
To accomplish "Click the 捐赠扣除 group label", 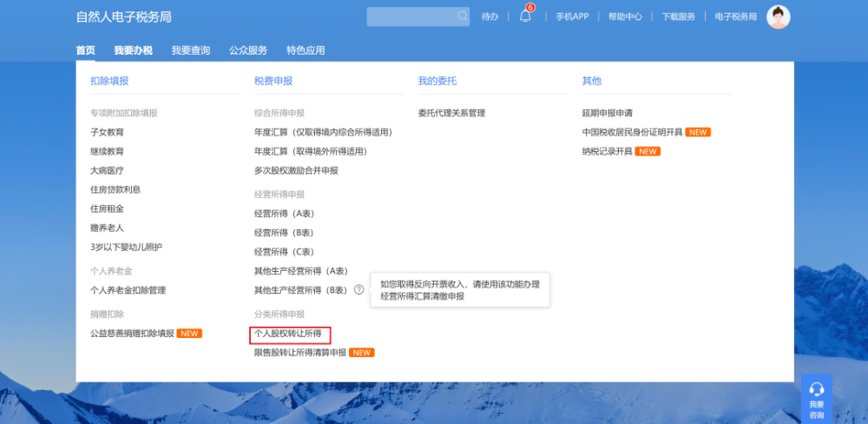I will pyautogui.click(x=107, y=315).
